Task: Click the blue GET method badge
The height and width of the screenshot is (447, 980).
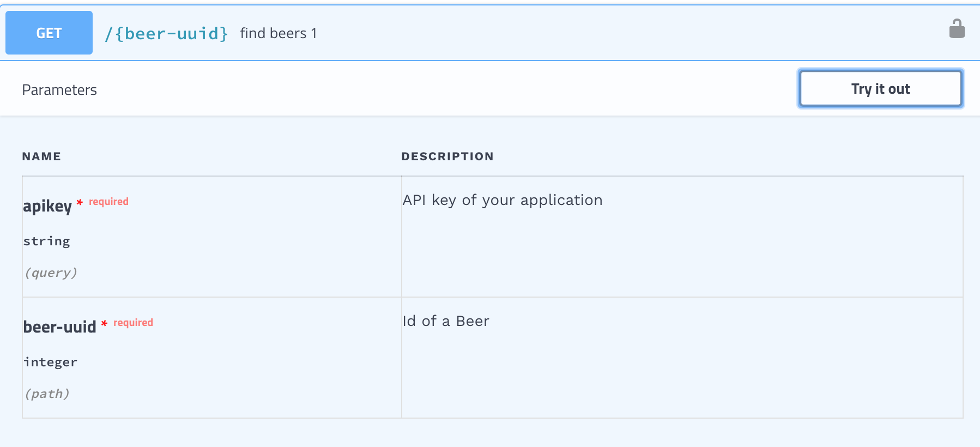Action: [49, 33]
